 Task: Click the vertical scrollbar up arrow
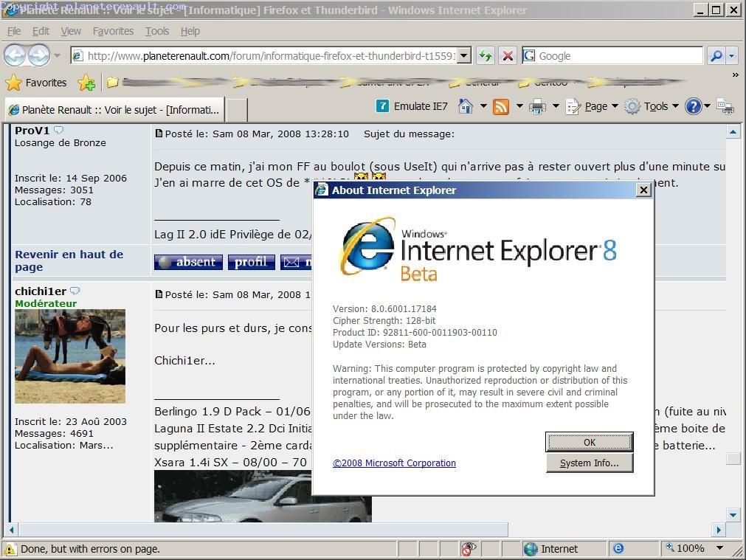[733, 132]
